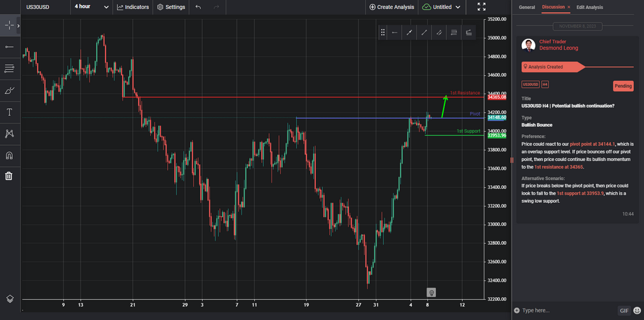
Task: Click the cloud save icon next to Untitled
Action: (x=427, y=7)
